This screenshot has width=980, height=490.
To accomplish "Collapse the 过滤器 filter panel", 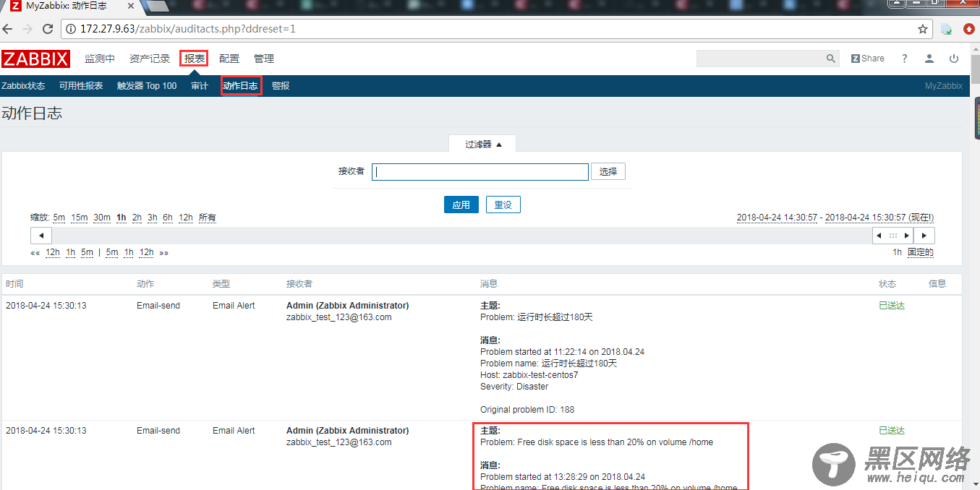I will 483,145.
